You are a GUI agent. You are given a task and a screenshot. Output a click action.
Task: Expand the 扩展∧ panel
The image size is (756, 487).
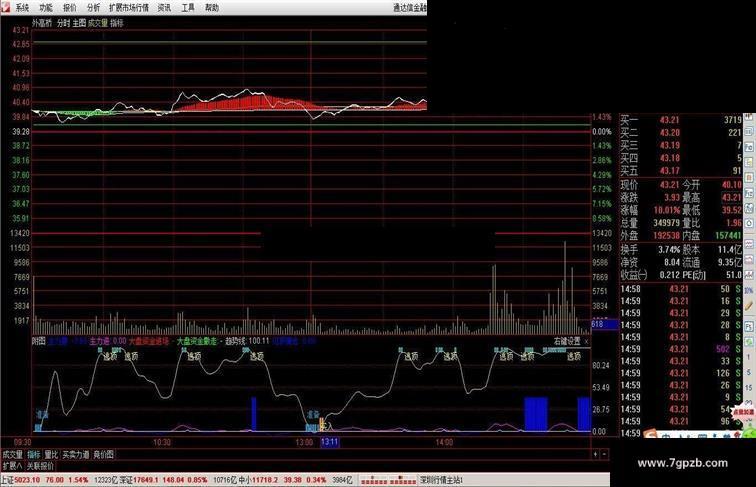coord(12,466)
